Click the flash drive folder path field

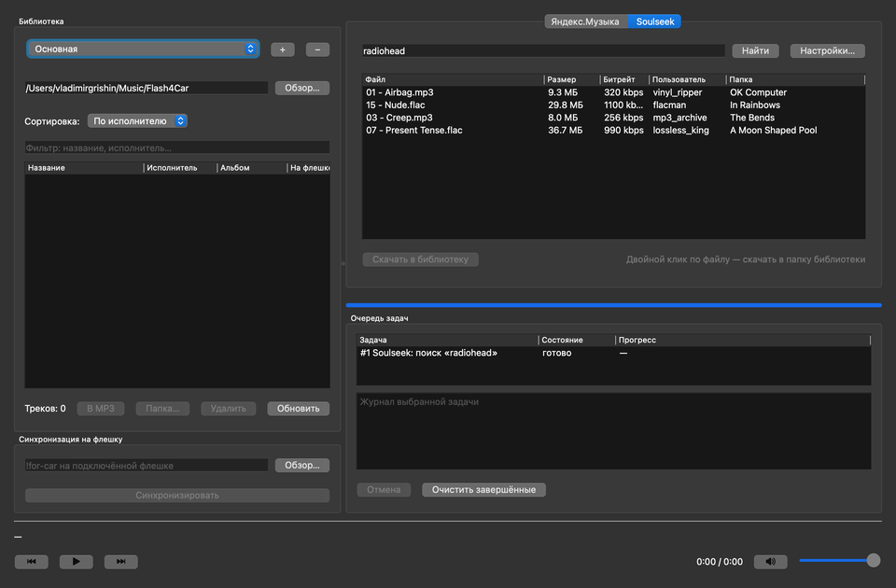coord(147,465)
